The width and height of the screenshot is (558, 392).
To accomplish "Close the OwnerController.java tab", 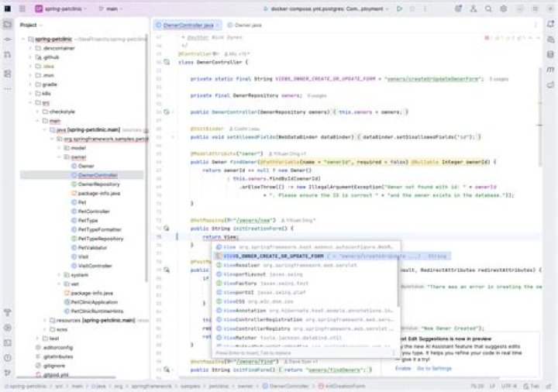I will [218, 25].
